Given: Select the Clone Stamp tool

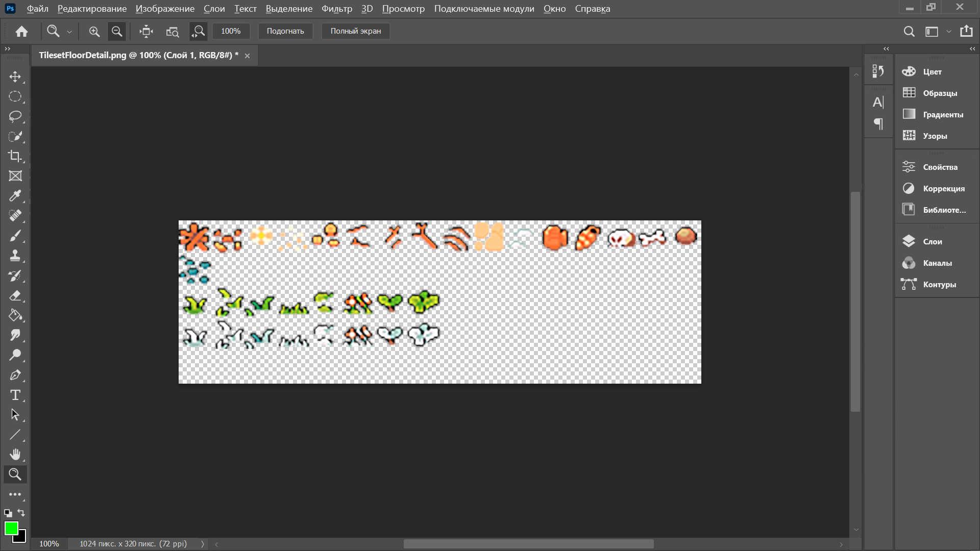Looking at the screenshot, I should [x=15, y=256].
